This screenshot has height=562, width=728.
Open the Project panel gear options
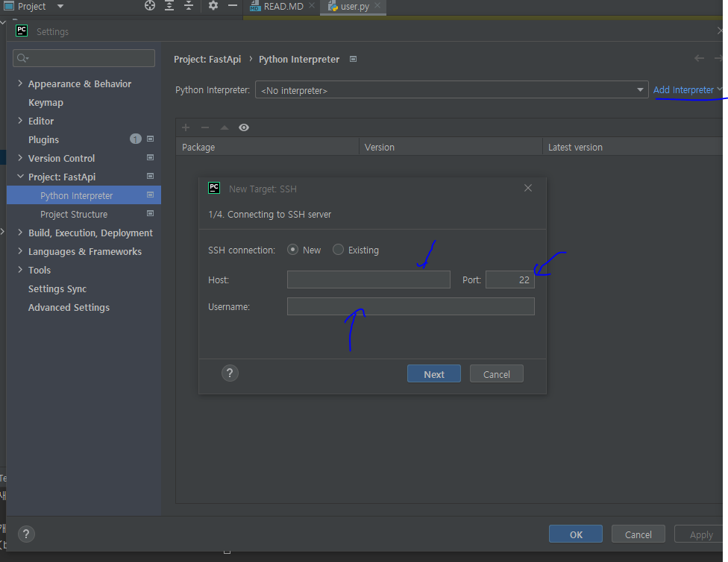coord(213,5)
